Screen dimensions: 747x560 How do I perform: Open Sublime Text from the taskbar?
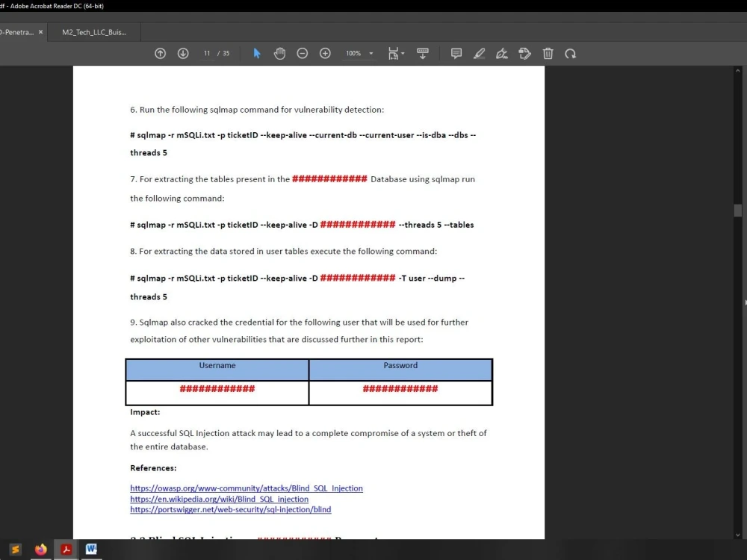(x=15, y=550)
